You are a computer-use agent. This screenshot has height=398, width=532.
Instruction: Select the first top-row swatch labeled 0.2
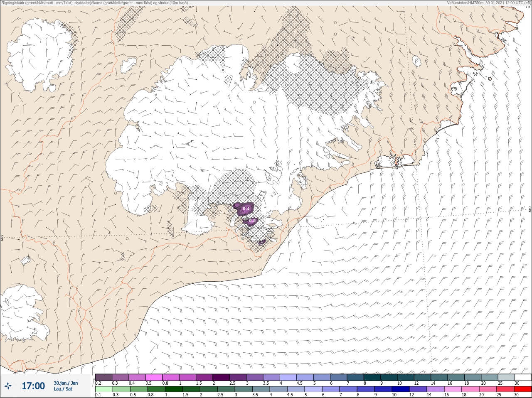coord(103,377)
